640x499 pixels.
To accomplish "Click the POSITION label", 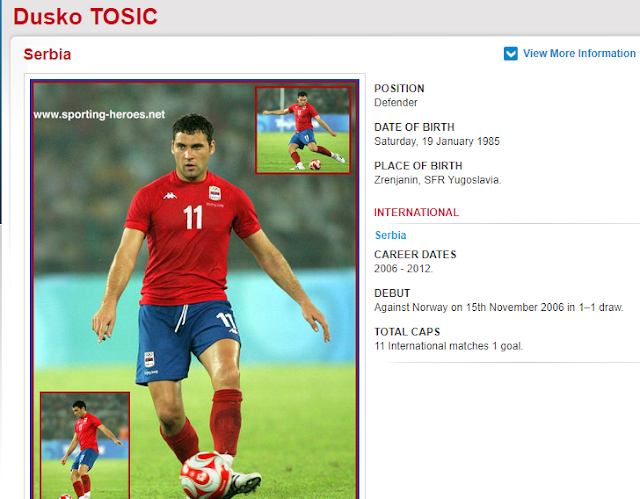I will 399,88.
